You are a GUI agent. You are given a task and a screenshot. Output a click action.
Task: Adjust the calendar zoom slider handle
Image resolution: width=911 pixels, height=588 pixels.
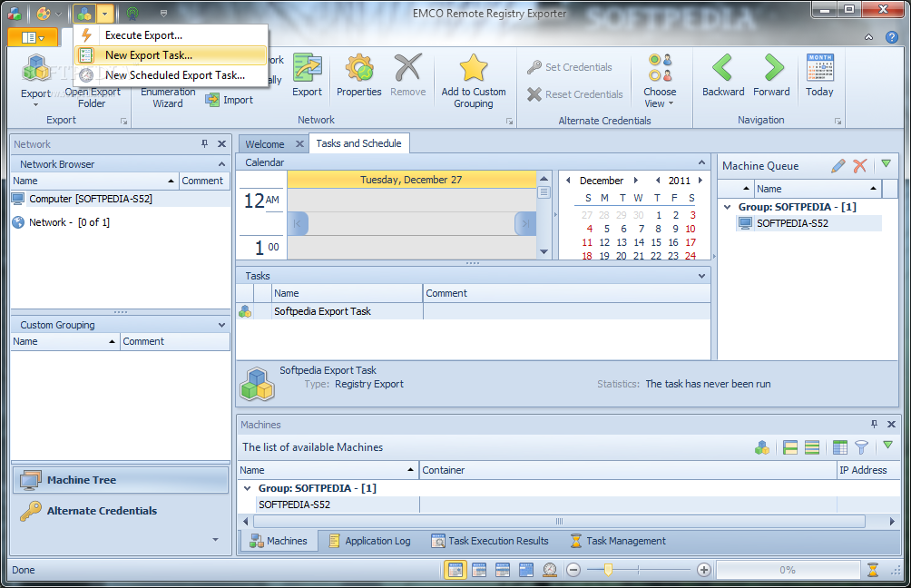point(608,570)
